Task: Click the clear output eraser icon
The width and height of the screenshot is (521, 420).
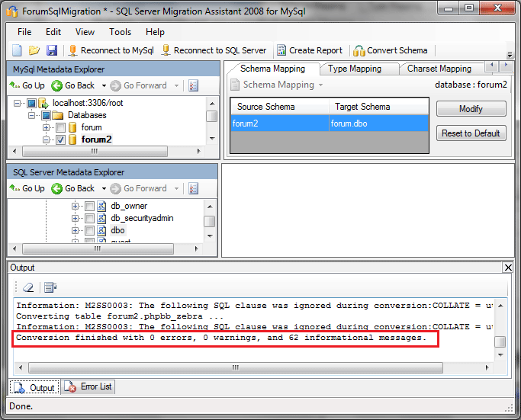Action: click(x=28, y=287)
